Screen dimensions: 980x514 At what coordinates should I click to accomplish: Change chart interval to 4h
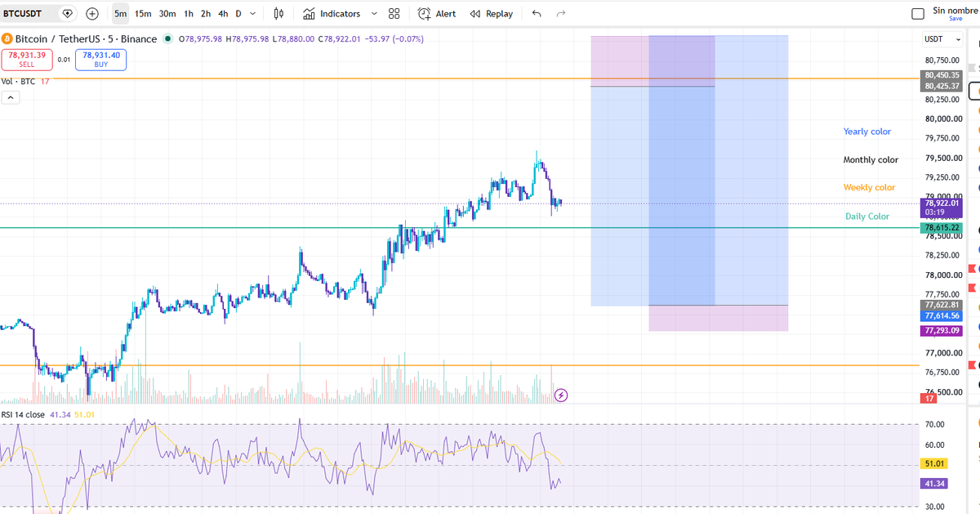[223, 14]
